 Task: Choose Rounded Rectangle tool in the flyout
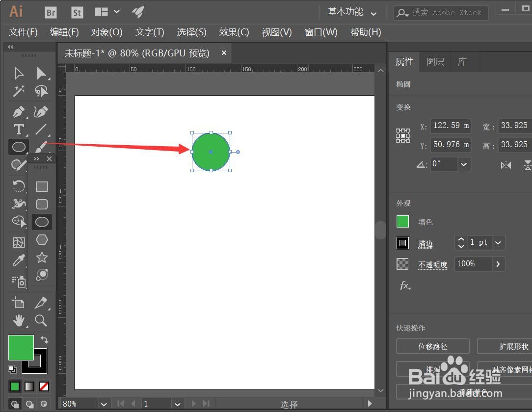(42, 204)
